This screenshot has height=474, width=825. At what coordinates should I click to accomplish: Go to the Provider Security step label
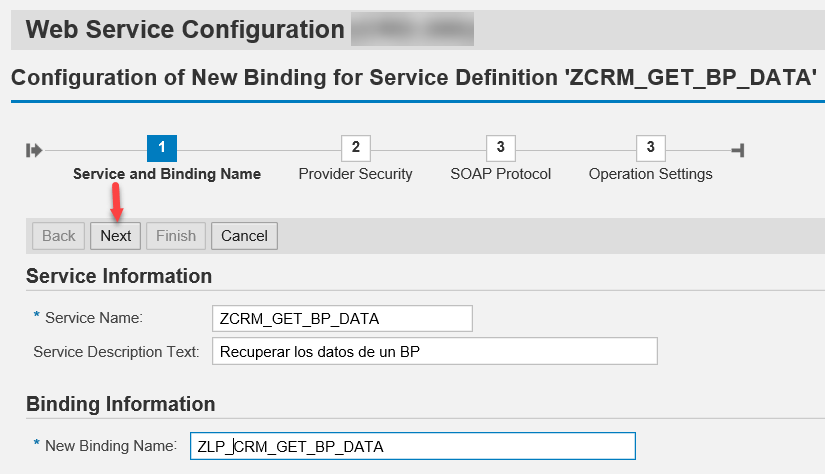(x=355, y=174)
